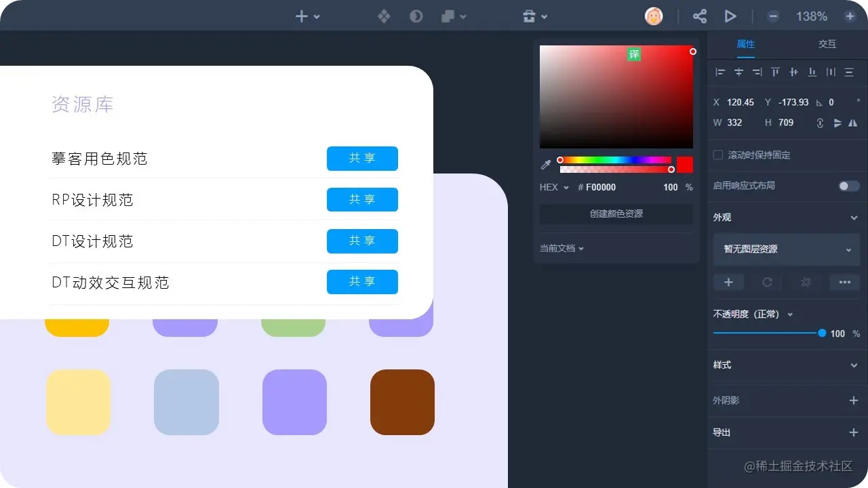Add an outer shadow (外阴影) with plus

pos(854,401)
